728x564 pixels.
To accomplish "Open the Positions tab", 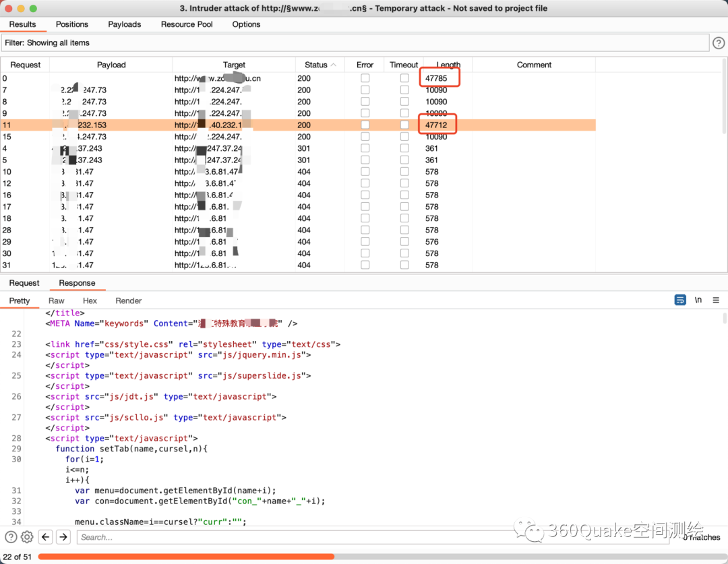I will coord(72,24).
